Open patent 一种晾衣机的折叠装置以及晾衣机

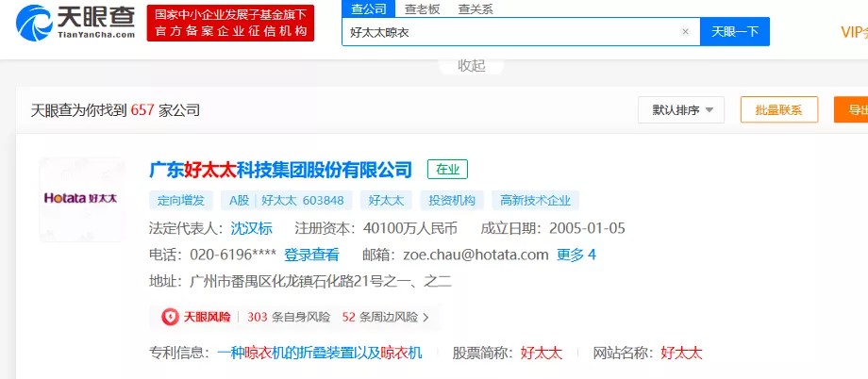point(320,353)
